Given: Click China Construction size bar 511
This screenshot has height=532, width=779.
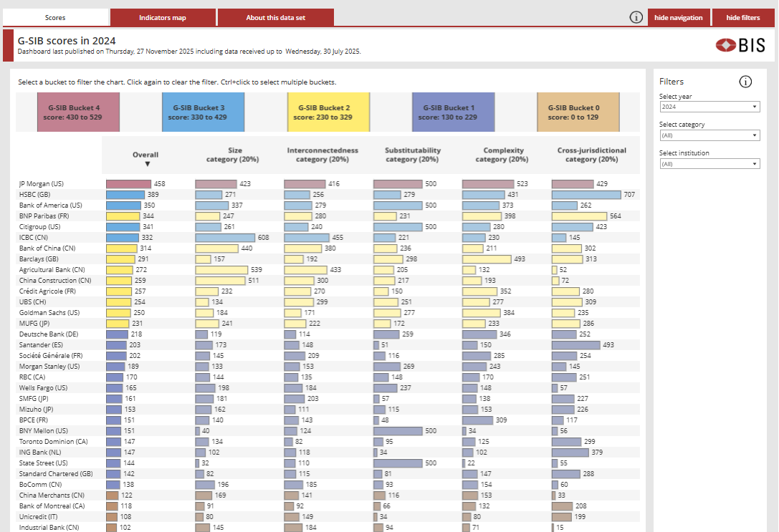Looking at the screenshot, I should [220, 281].
